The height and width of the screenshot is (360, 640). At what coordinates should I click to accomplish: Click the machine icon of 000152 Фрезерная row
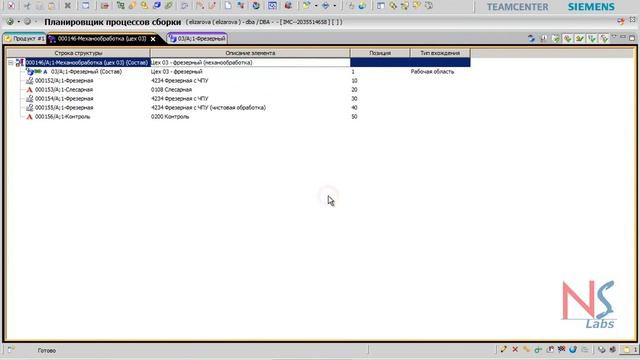coord(29,81)
